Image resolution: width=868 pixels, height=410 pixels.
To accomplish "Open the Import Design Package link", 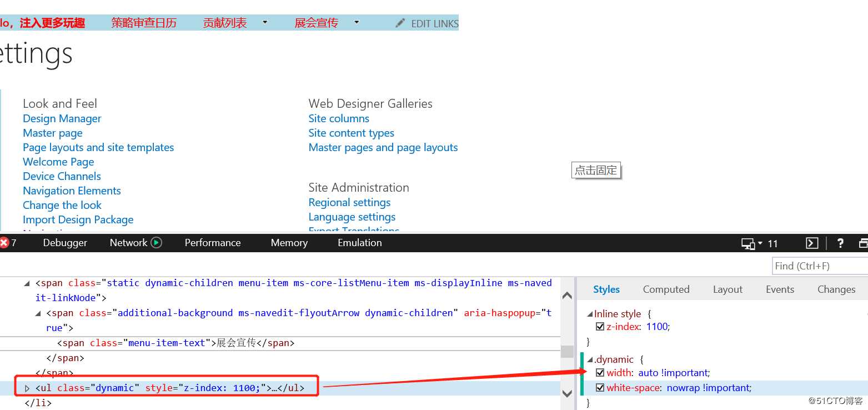I will click(78, 219).
